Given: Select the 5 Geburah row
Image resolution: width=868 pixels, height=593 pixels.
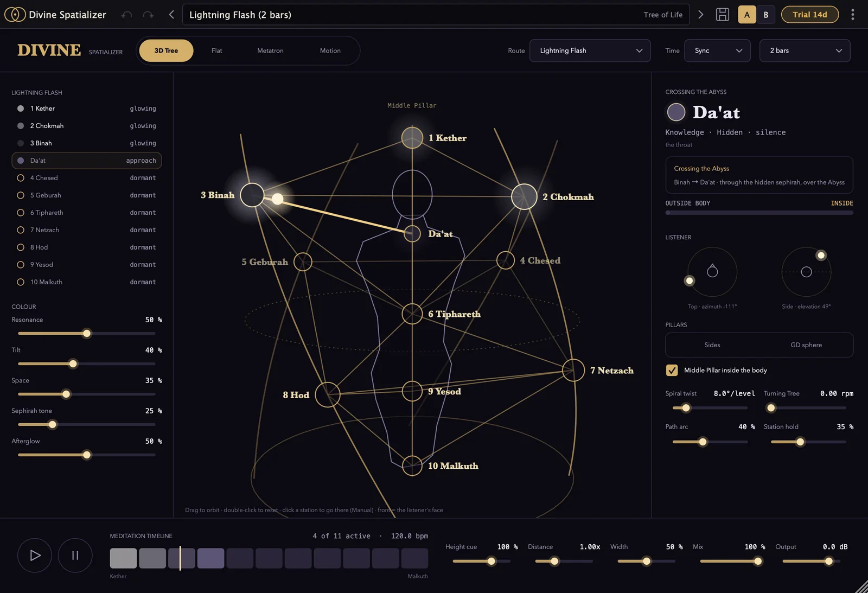Looking at the screenshot, I should (87, 195).
